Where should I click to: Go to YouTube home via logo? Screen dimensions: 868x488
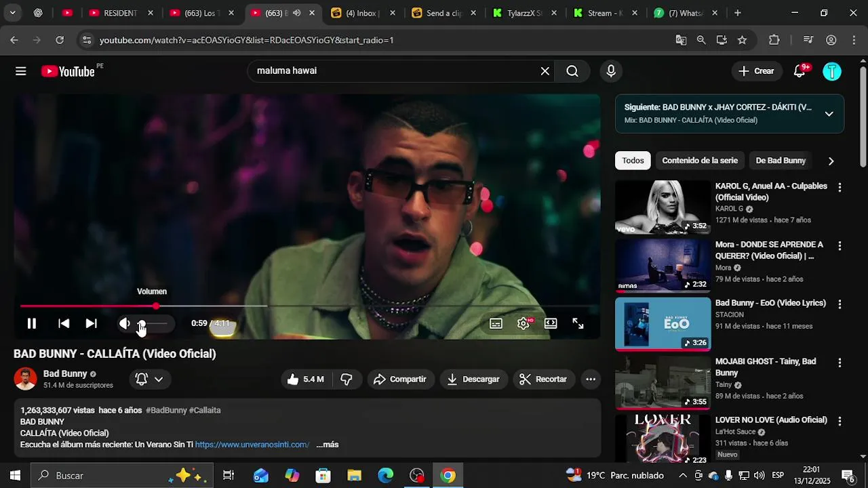(68, 71)
